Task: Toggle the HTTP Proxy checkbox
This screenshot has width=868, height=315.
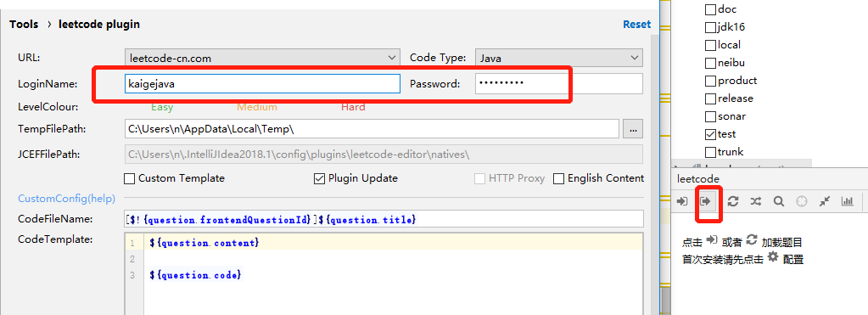Action: point(480,179)
